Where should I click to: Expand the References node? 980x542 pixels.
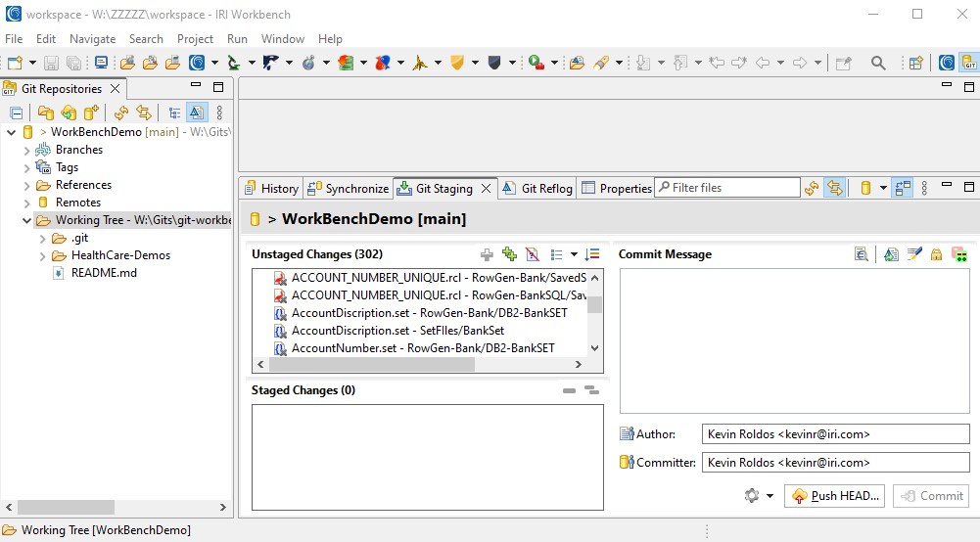[26, 186]
